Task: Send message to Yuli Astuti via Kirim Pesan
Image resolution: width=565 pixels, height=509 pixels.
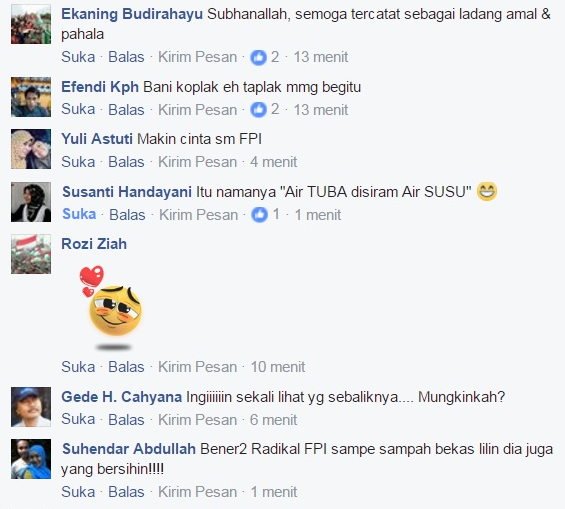Action: (197, 162)
